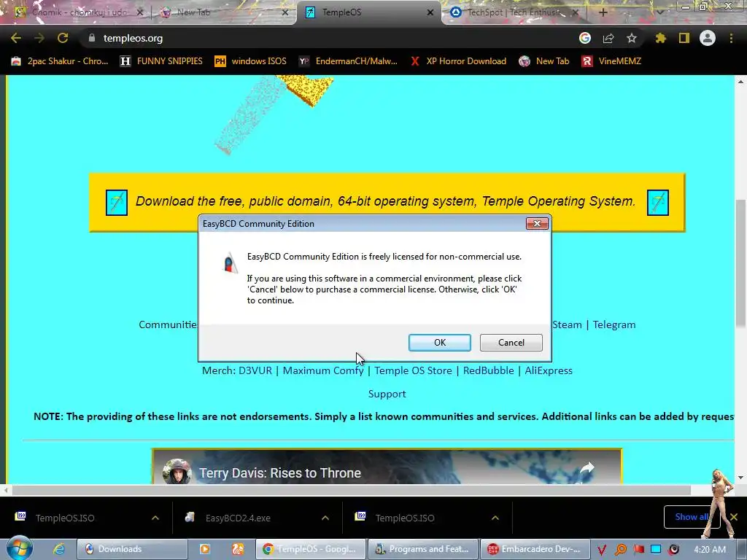Open the Steam community link

[567, 324]
